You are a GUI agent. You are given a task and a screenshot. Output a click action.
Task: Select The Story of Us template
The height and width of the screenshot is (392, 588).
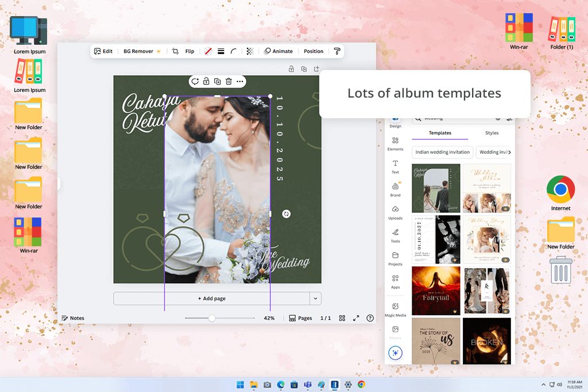(x=436, y=341)
